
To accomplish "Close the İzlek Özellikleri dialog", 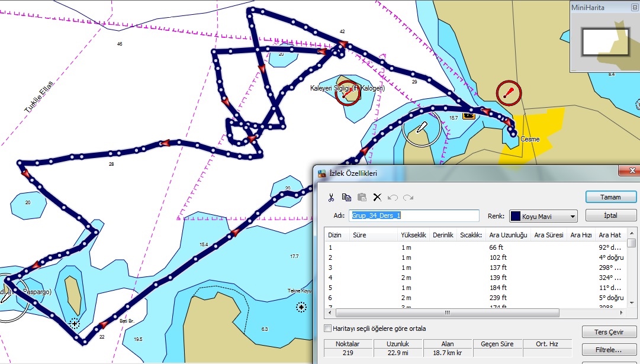I will [632, 170].
